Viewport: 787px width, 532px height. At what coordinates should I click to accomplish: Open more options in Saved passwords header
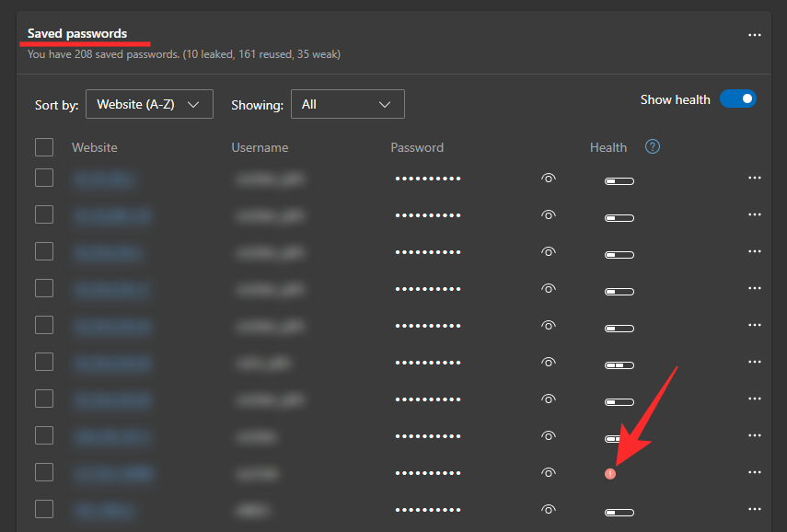[755, 35]
